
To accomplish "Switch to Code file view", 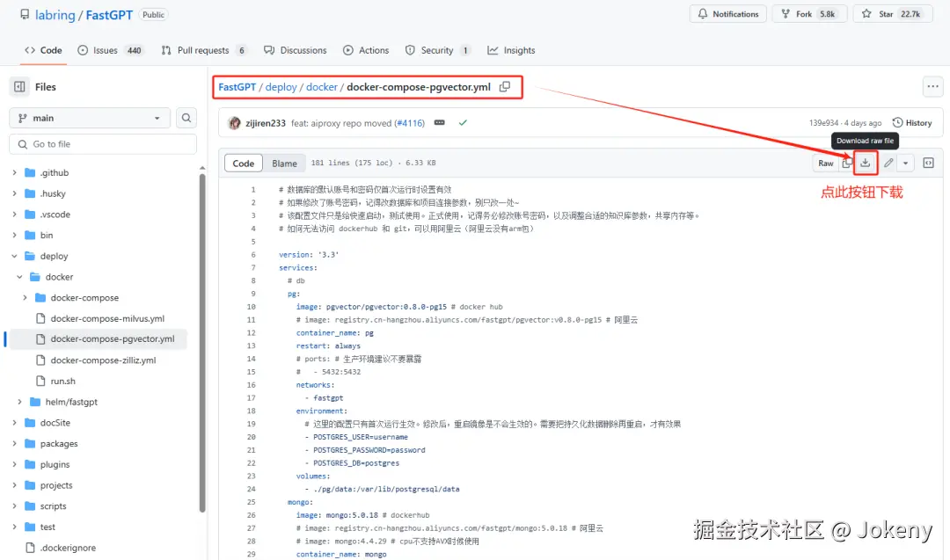I will click(x=244, y=163).
